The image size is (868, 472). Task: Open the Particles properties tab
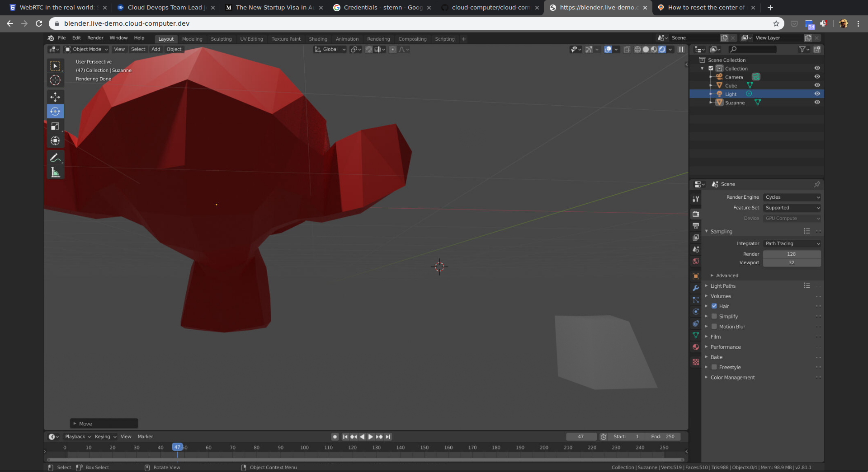tap(696, 299)
